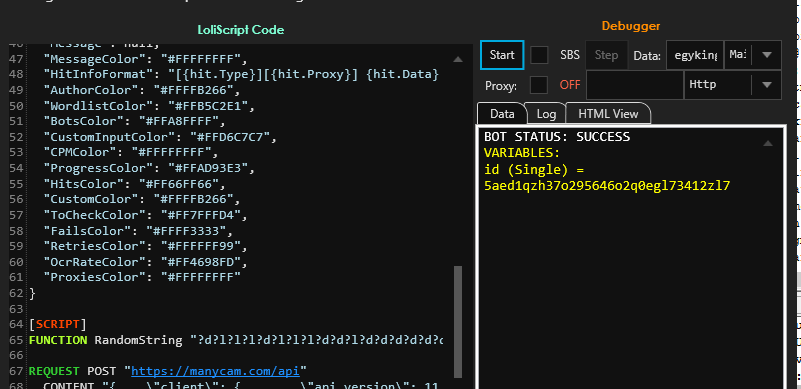This screenshot has height=389, width=801.
Task: Click the generated id value 5aed1qzh37o...
Action: 607,186
